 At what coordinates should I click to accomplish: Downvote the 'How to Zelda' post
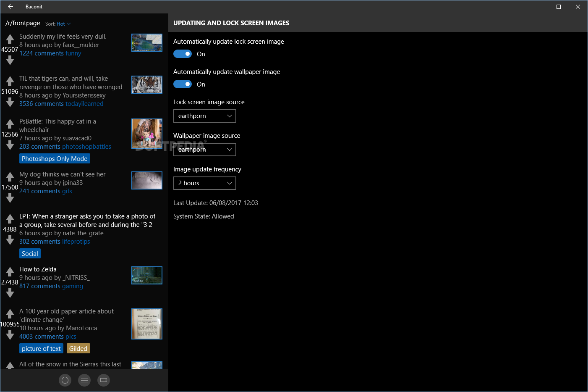[10, 294]
